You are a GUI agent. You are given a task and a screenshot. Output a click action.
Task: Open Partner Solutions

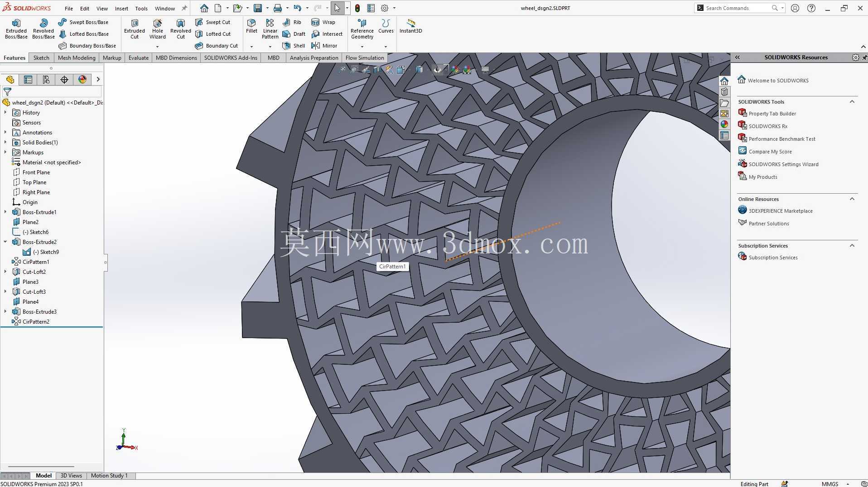769,224
